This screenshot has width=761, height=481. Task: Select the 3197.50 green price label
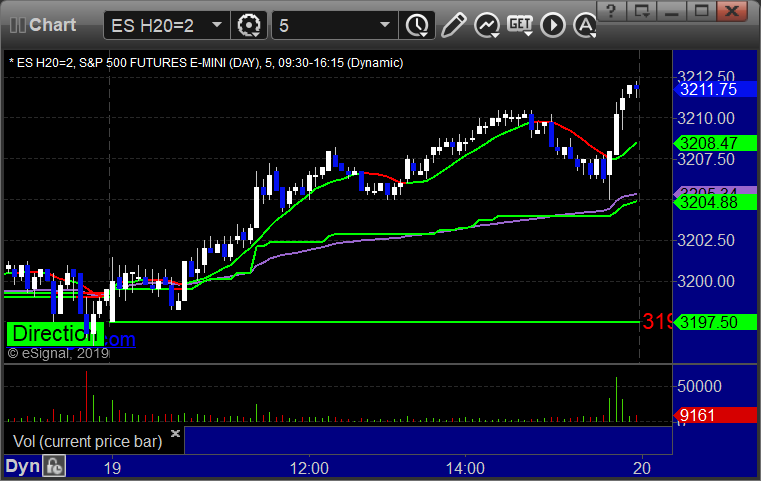tap(715, 322)
